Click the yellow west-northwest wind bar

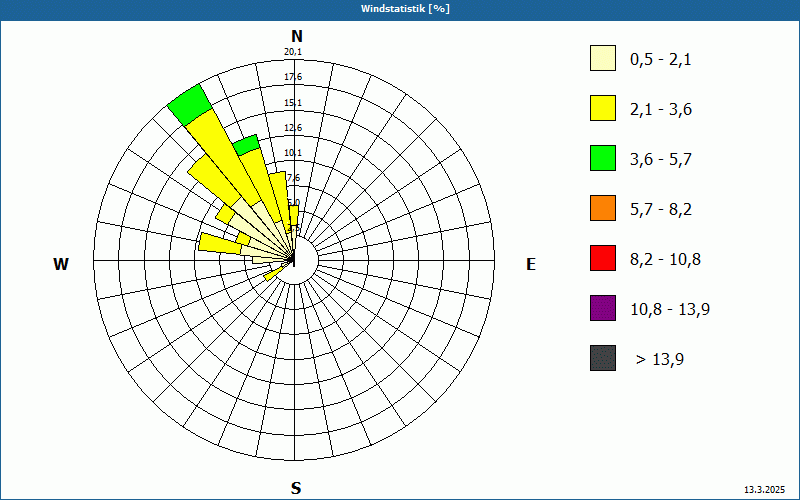(x=220, y=243)
